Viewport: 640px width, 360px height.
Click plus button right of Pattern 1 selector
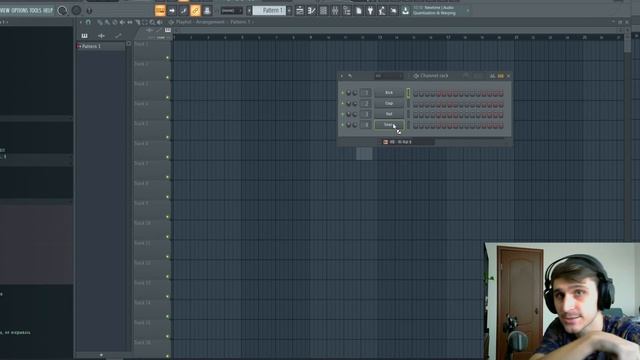[x=289, y=11]
